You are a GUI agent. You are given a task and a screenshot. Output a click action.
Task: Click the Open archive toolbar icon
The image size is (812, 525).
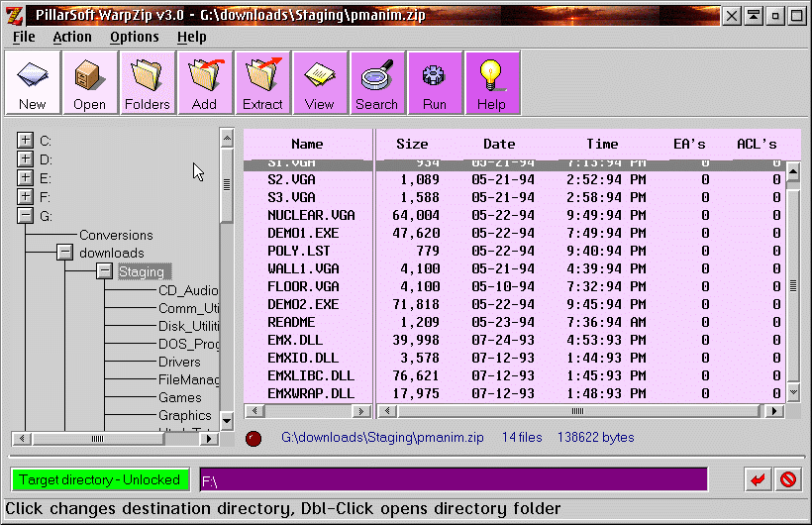pos(90,82)
